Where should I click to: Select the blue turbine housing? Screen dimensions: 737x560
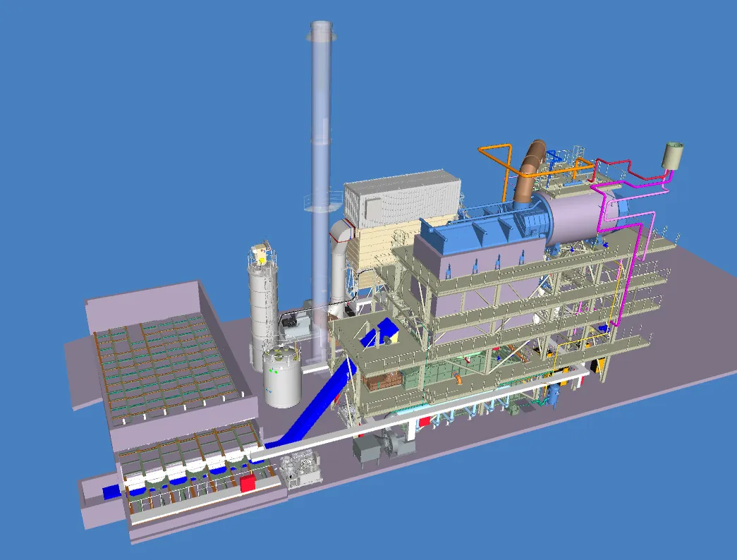tap(484, 231)
